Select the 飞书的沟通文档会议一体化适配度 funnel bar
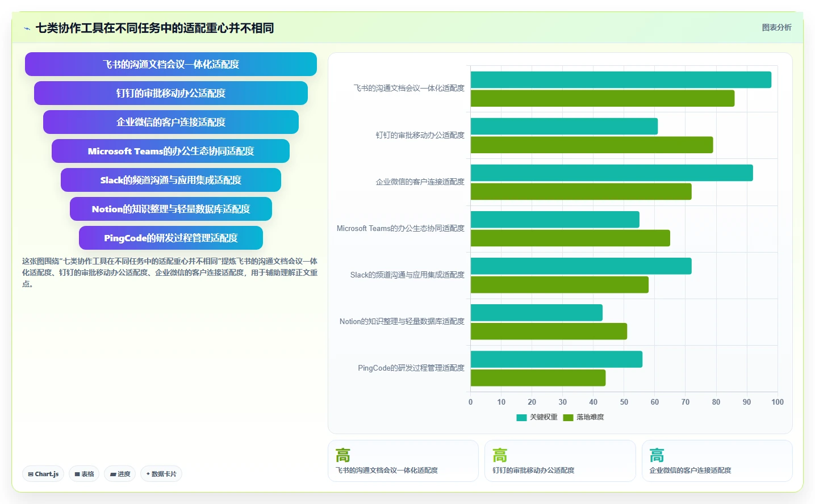Image resolution: width=815 pixels, height=504 pixels. click(x=171, y=64)
